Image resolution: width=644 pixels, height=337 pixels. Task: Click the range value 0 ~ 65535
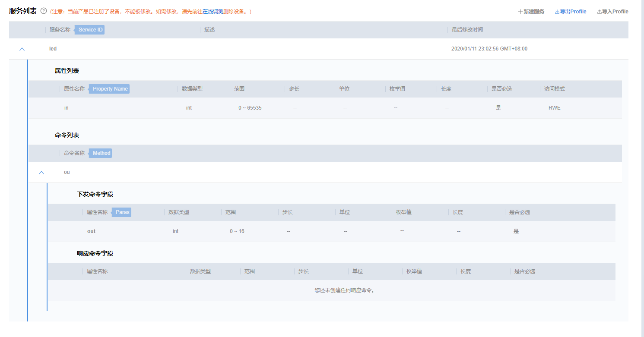(x=250, y=108)
